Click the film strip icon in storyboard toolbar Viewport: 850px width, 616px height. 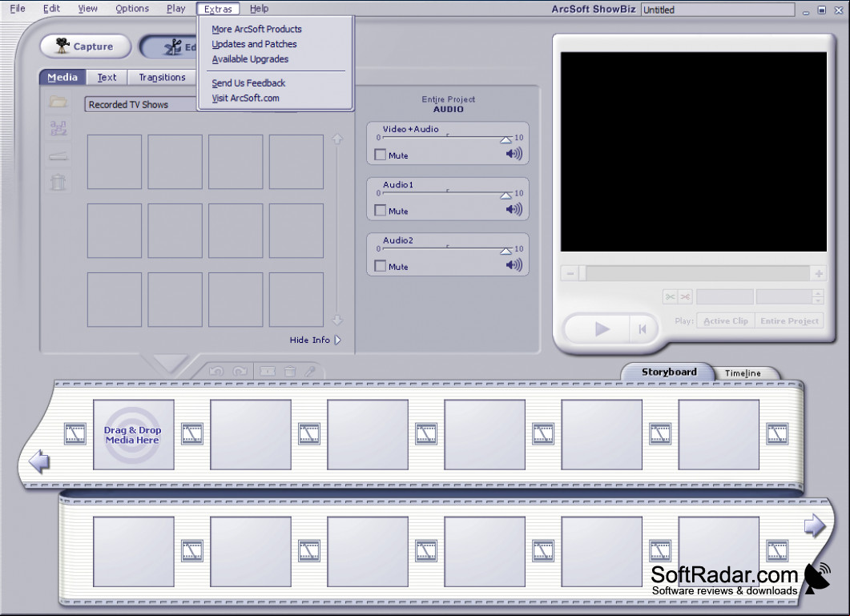(x=268, y=372)
